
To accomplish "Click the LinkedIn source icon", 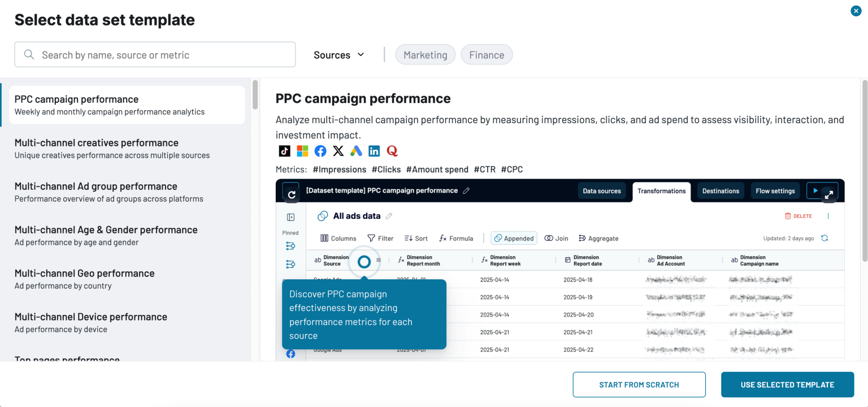I will (x=374, y=151).
